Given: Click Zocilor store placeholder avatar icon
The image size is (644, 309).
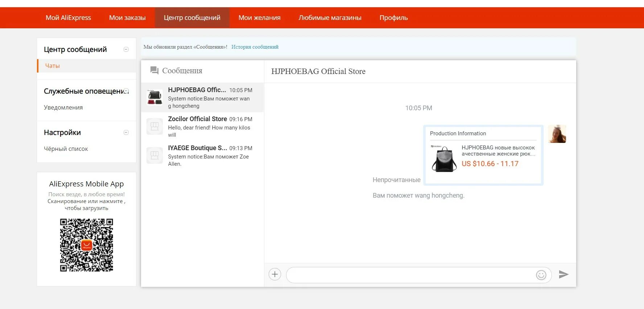Looking at the screenshot, I should tap(155, 127).
